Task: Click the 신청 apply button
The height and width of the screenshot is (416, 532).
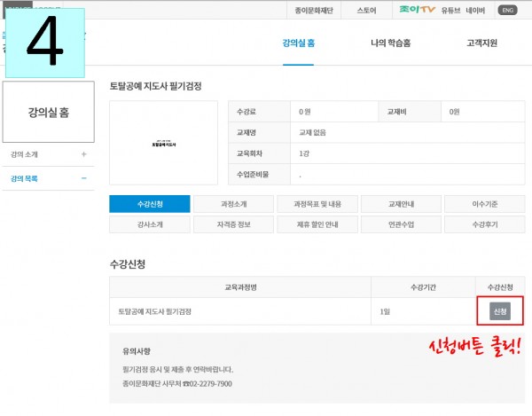Action: pos(499,311)
